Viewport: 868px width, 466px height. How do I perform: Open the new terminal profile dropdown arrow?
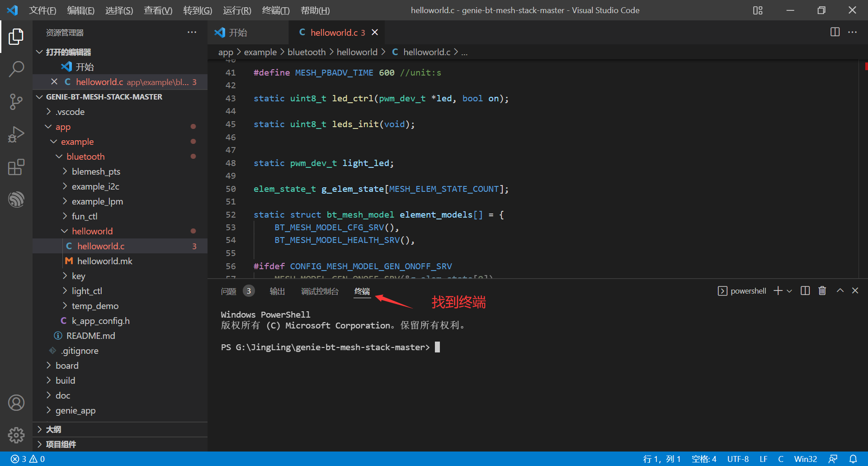[789, 291]
